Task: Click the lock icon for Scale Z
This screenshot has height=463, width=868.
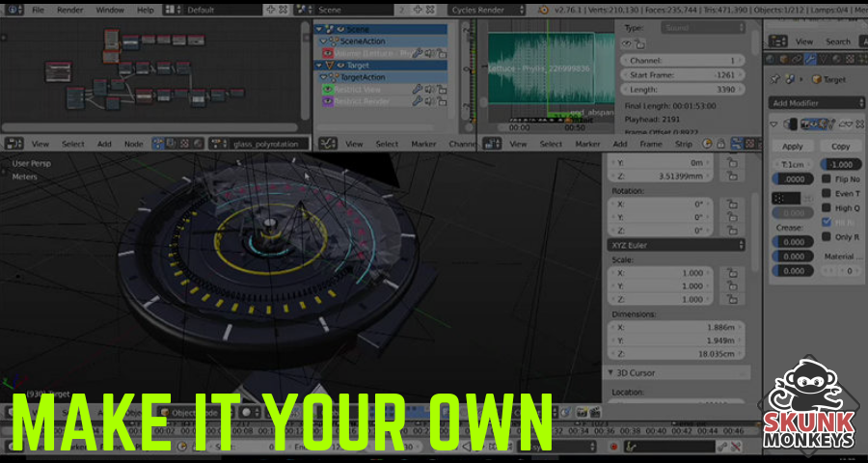Action: click(732, 300)
